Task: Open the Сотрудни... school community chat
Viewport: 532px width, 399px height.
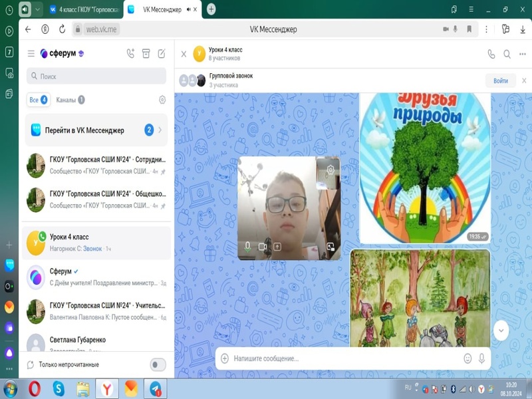Action: (96, 165)
